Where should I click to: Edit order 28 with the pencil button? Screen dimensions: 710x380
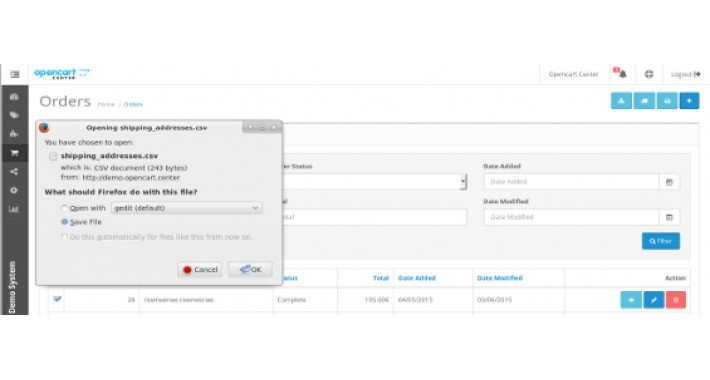click(x=654, y=300)
